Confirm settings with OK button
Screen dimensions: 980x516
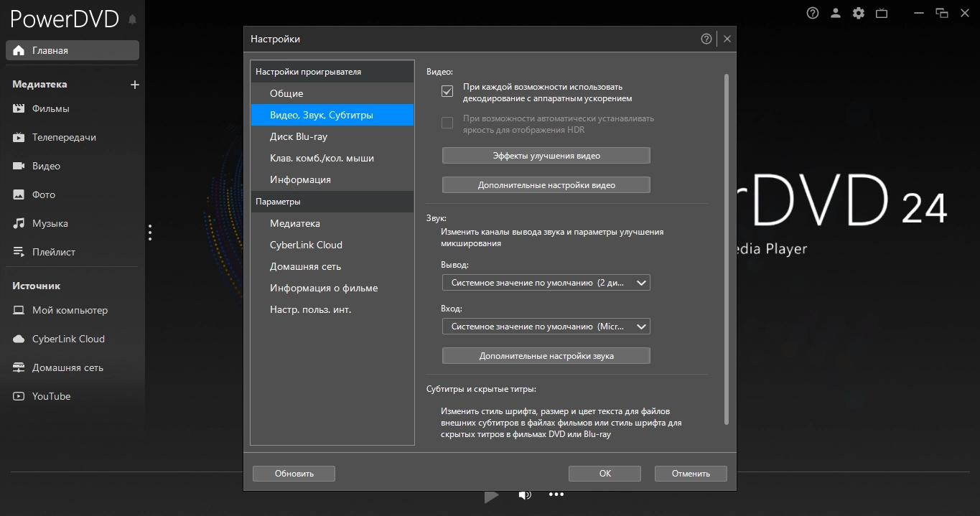click(605, 474)
